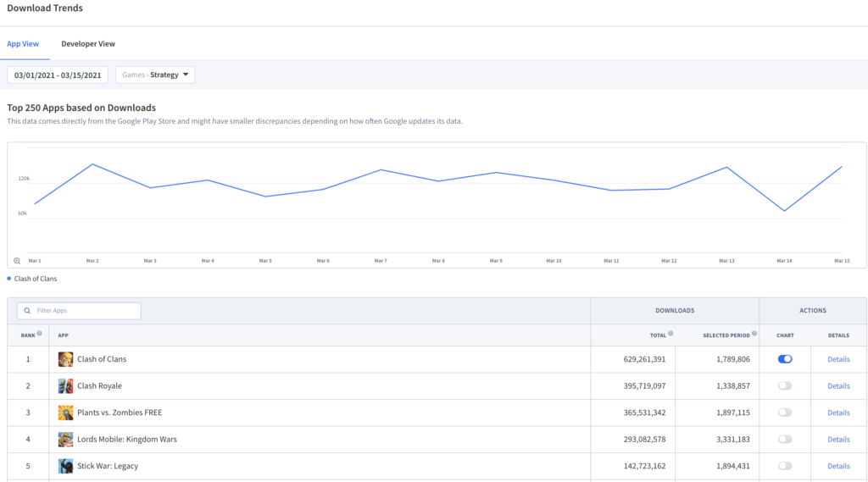Switch to the App View tab
Screen dimensions: 868x482
[23, 44]
